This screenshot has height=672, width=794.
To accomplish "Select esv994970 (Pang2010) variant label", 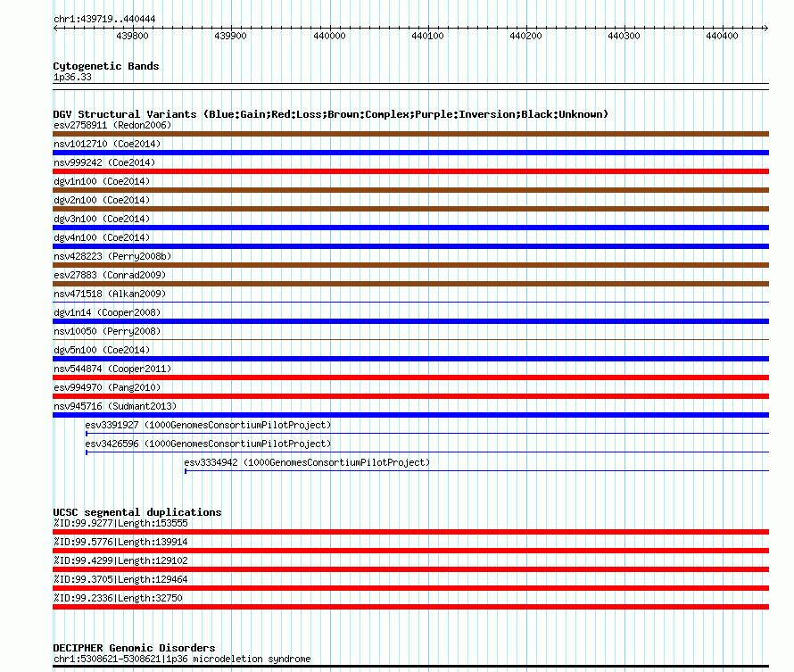I will (107, 387).
